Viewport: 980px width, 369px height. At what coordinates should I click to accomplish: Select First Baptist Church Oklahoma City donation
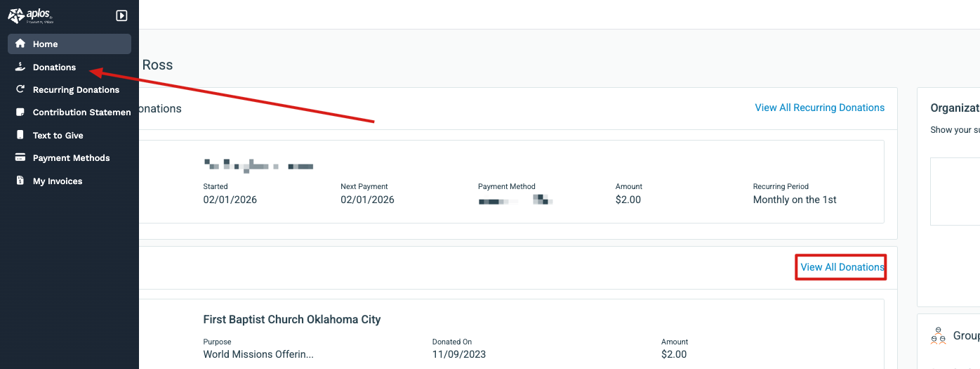[x=291, y=319]
